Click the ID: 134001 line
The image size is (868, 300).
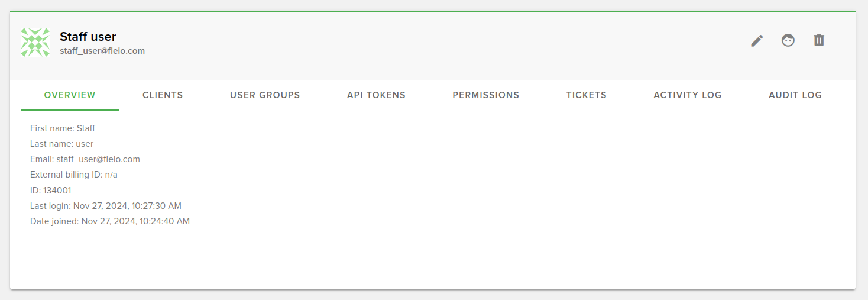tap(51, 191)
